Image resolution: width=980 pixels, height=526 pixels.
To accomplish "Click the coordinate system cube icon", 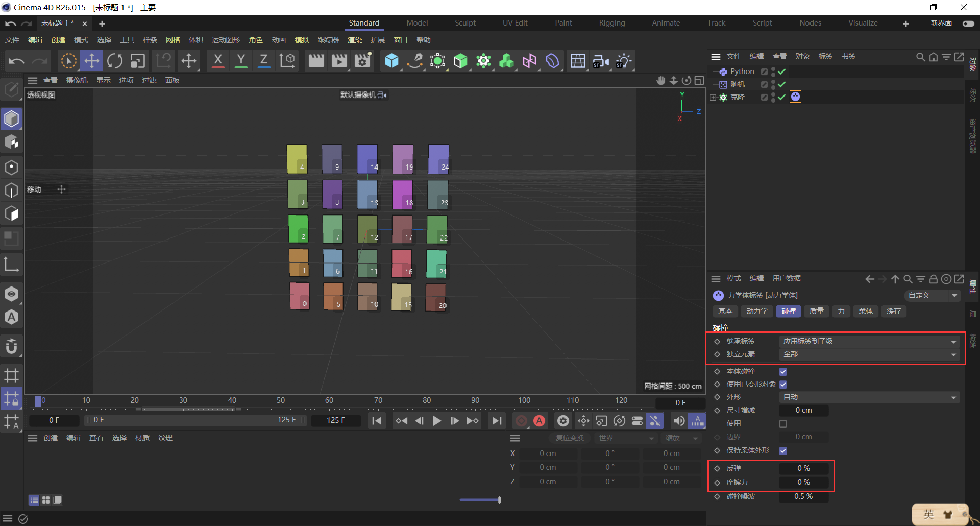I will pos(287,61).
